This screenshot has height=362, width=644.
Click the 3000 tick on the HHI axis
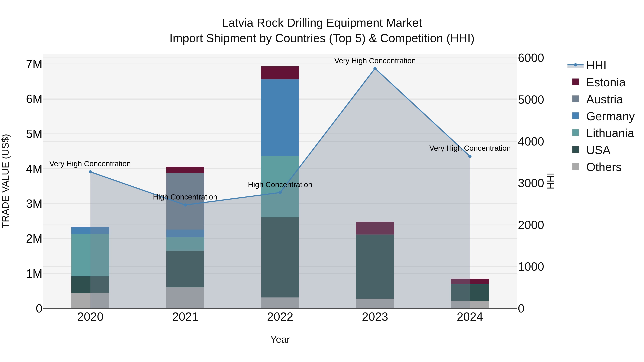pos(531,183)
